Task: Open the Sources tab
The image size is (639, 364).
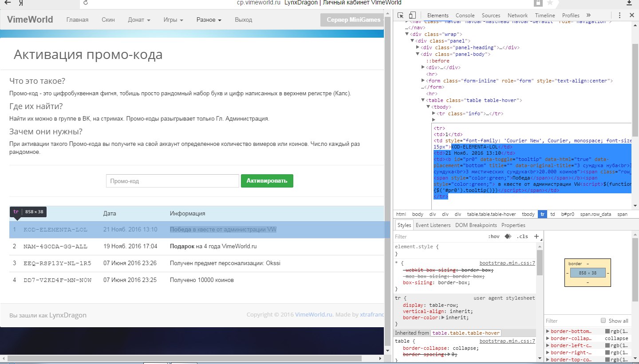Action: coord(491,15)
